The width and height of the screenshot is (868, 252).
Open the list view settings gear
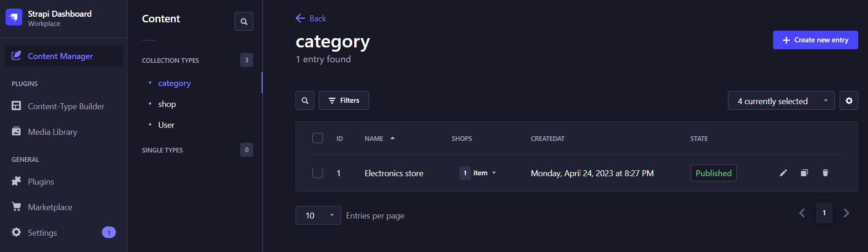(x=849, y=100)
